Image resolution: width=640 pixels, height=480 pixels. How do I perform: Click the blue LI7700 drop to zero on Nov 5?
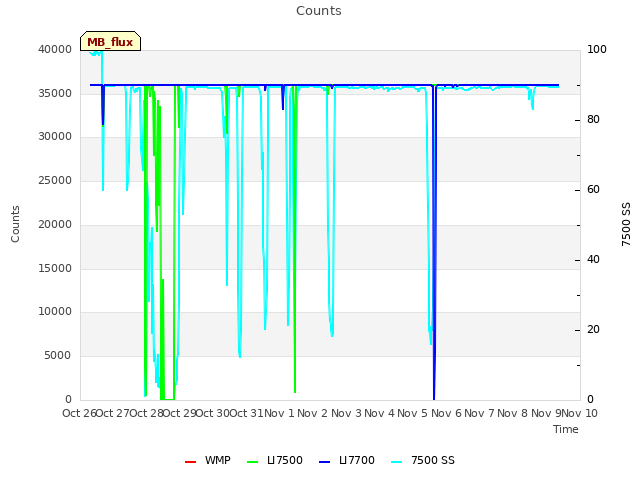tap(434, 398)
